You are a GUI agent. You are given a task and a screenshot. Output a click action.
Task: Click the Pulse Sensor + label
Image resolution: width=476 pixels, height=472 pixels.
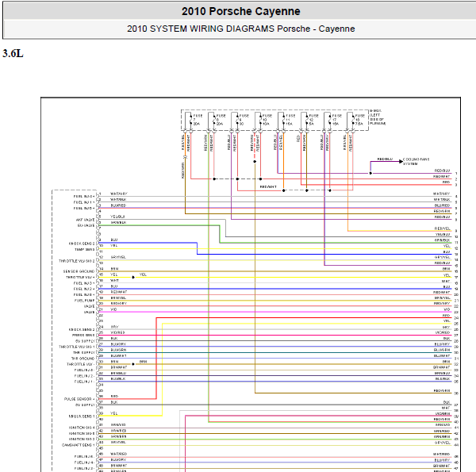tap(79, 399)
